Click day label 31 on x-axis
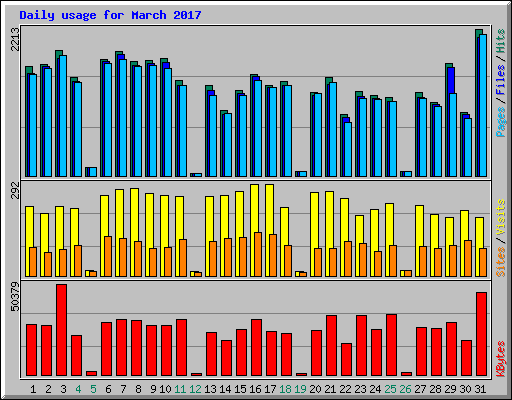Image resolution: width=512 pixels, height=400 pixels. click(x=480, y=389)
